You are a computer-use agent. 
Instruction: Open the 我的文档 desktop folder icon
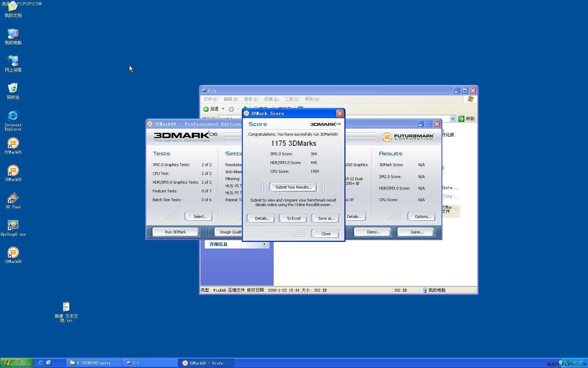tap(13, 7)
